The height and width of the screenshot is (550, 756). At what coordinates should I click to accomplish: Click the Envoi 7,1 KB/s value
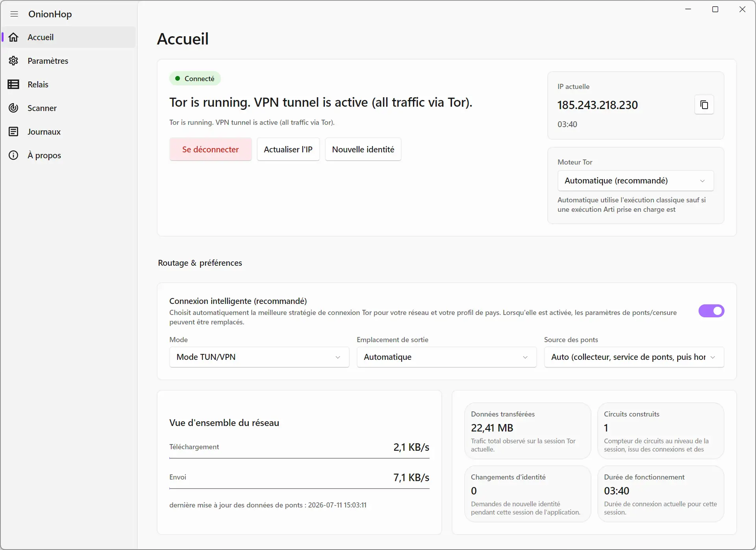click(x=411, y=478)
